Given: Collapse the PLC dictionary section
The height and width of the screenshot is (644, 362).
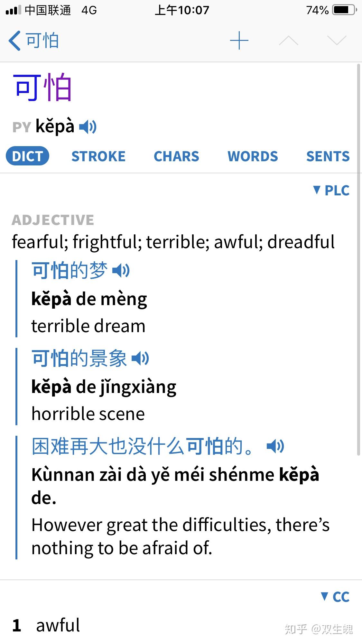Looking at the screenshot, I should [x=331, y=190].
